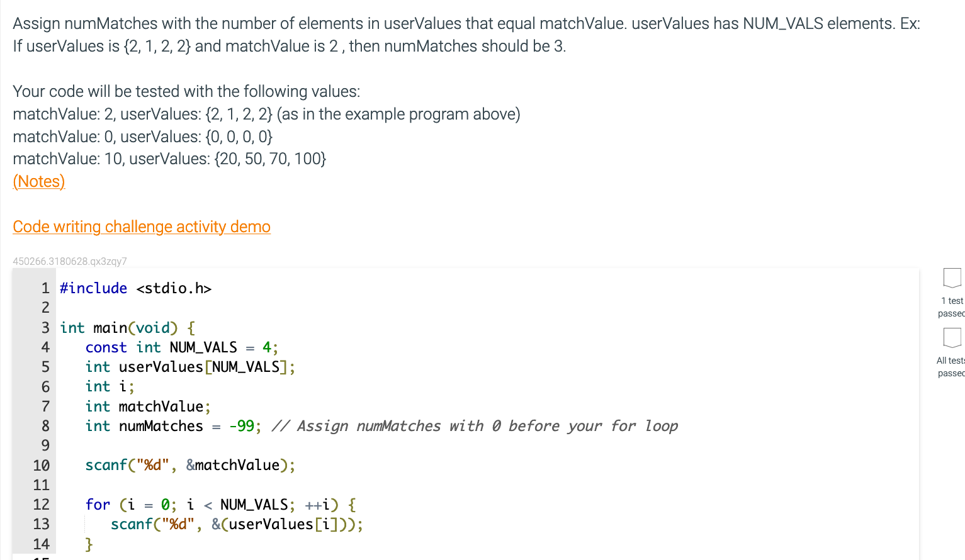Click the comment about assigning numMatches
965x560 pixels.
point(472,426)
